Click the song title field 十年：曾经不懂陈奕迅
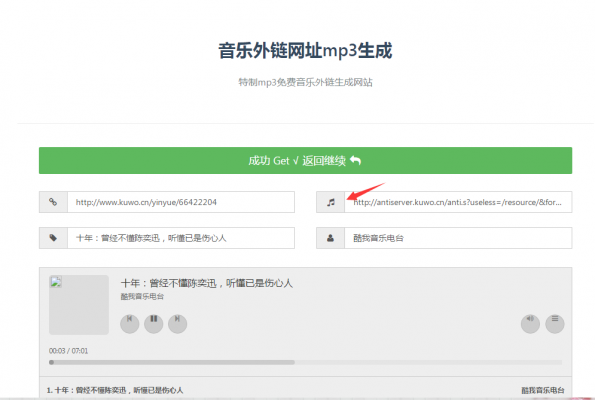This screenshot has height=400, width=595. [181, 238]
